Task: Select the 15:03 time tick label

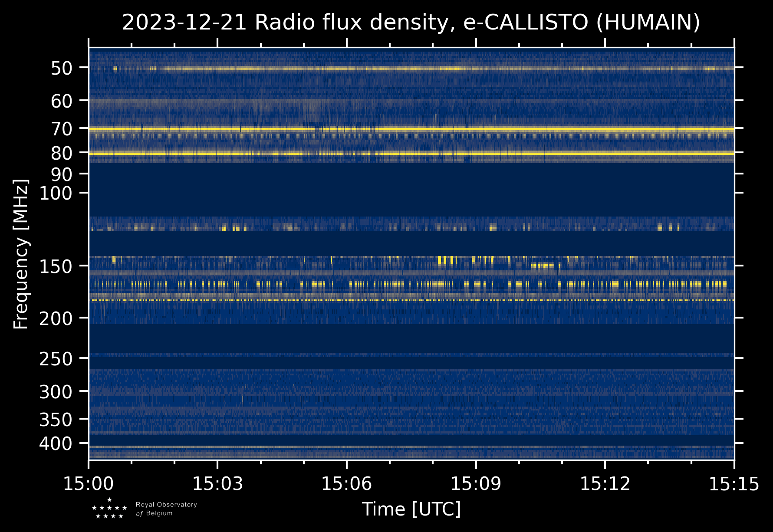Action: pos(217,483)
